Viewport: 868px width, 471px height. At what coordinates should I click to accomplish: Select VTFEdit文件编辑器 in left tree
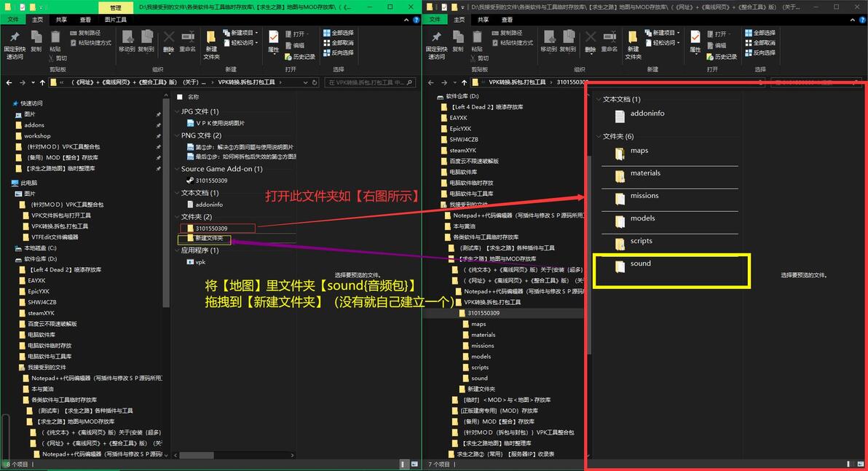[54, 237]
